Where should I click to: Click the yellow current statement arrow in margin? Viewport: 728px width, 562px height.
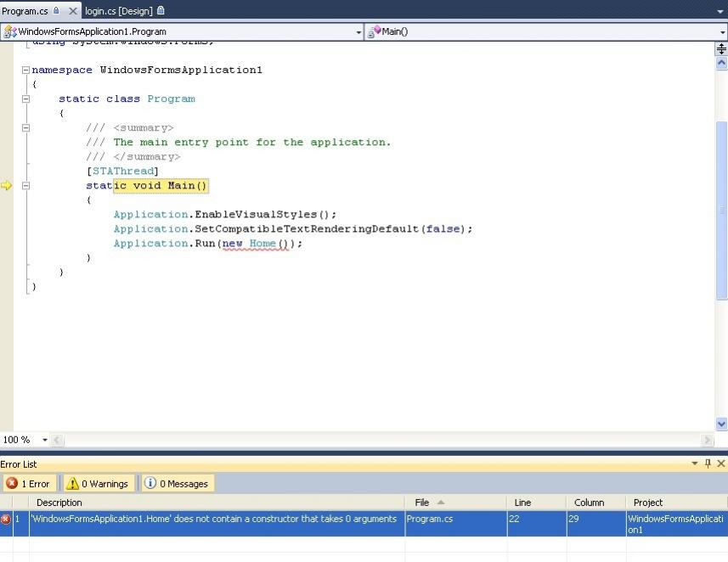(7, 186)
